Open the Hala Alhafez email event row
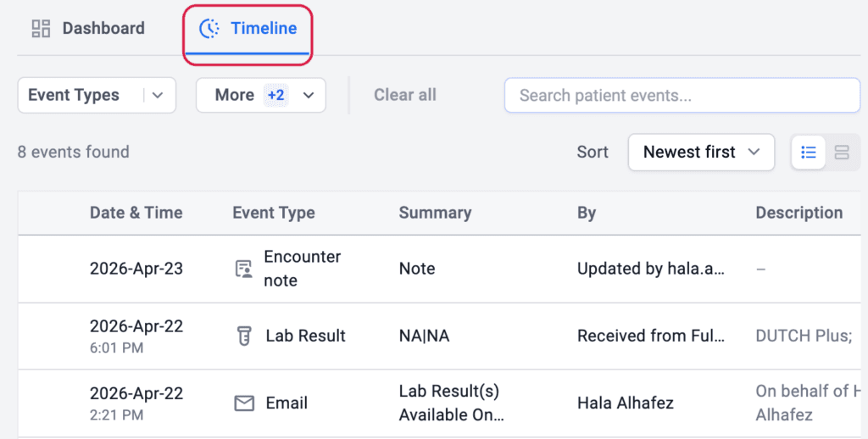This screenshot has height=439, width=868. [440, 403]
